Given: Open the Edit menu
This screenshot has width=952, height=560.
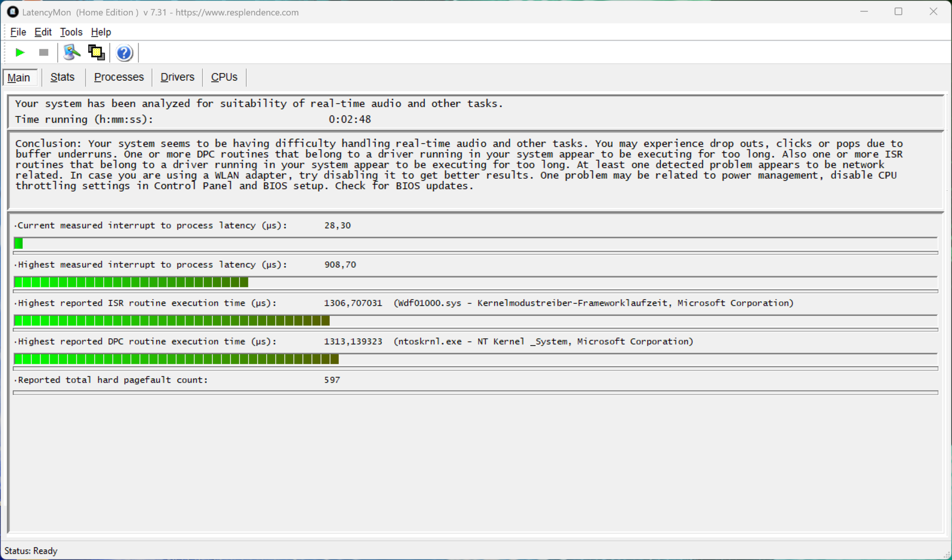Looking at the screenshot, I should [43, 32].
